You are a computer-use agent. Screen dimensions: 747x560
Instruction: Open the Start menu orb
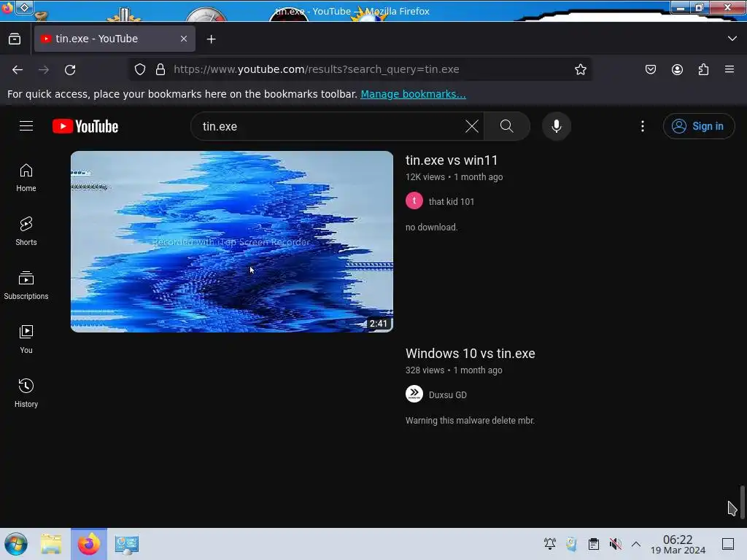(x=16, y=544)
